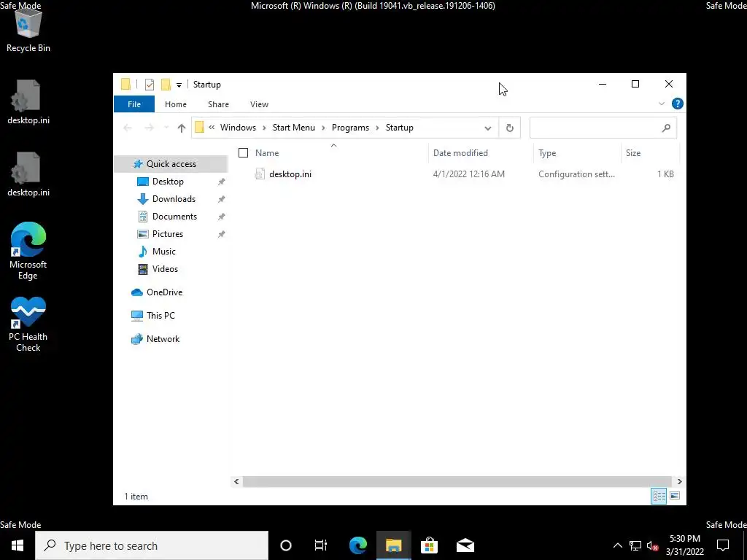Open Documents in navigation pane
The image size is (747, 560).
(174, 217)
